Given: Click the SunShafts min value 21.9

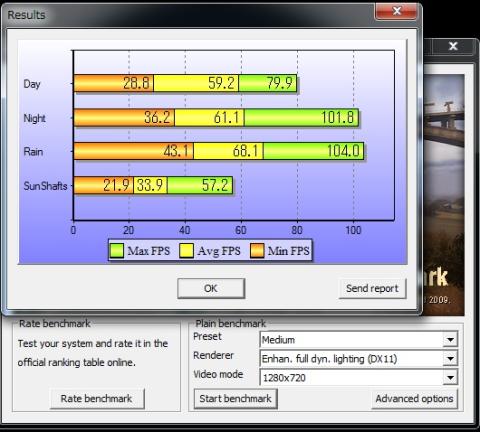Looking at the screenshot, I should pos(116,185).
